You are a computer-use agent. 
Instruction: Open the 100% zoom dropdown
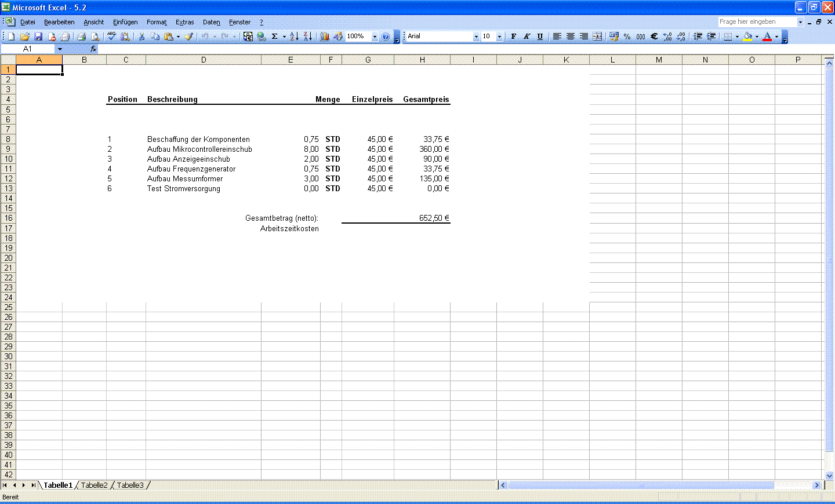coord(375,36)
